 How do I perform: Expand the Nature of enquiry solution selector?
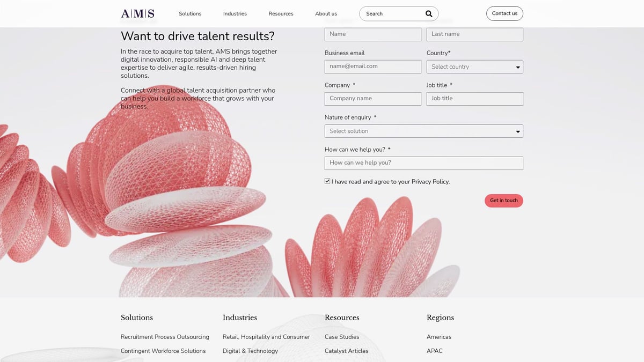point(423,131)
